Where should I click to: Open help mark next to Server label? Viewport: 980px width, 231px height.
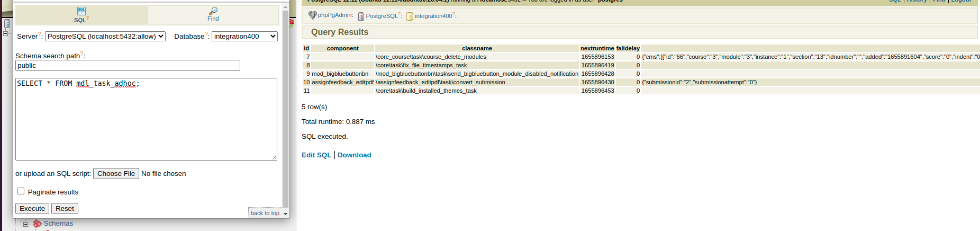tap(40, 34)
